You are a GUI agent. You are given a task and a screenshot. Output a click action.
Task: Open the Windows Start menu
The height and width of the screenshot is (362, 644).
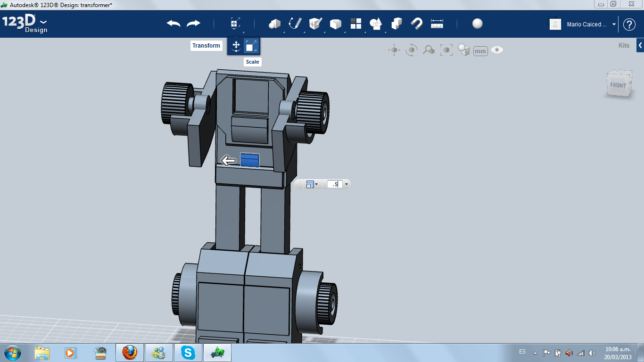(x=12, y=352)
